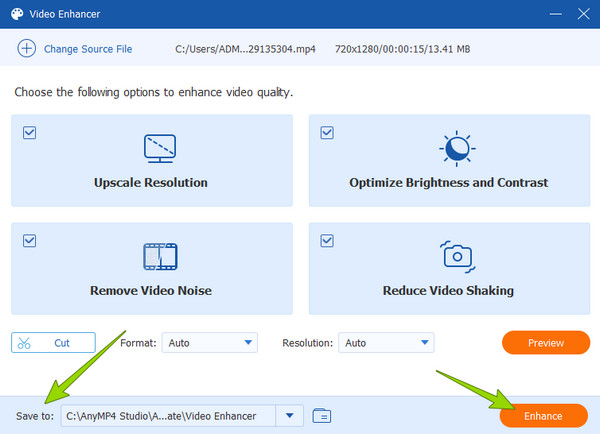Image resolution: width=600 pixels, height=434 pixels.
Task: Click the plus icon to change source file
Action: coord(26,49)
